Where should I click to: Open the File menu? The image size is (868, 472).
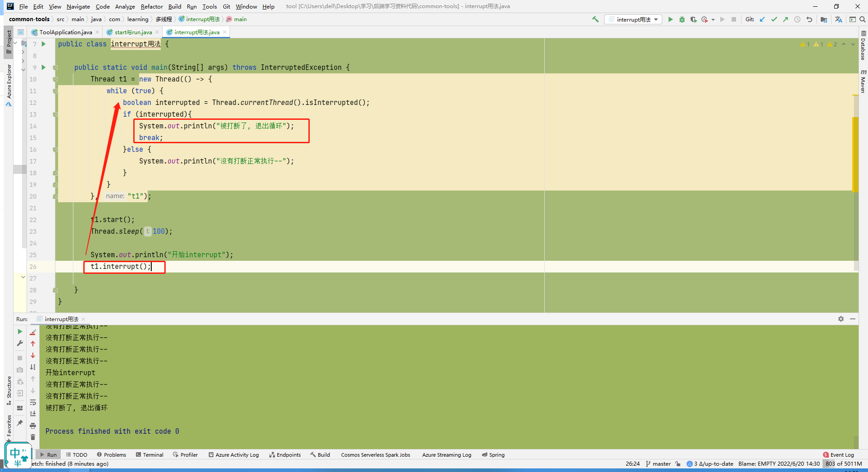[23, 6]
